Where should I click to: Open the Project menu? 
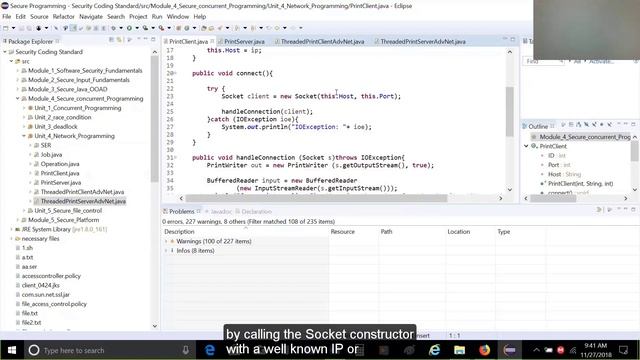point(138,17)
